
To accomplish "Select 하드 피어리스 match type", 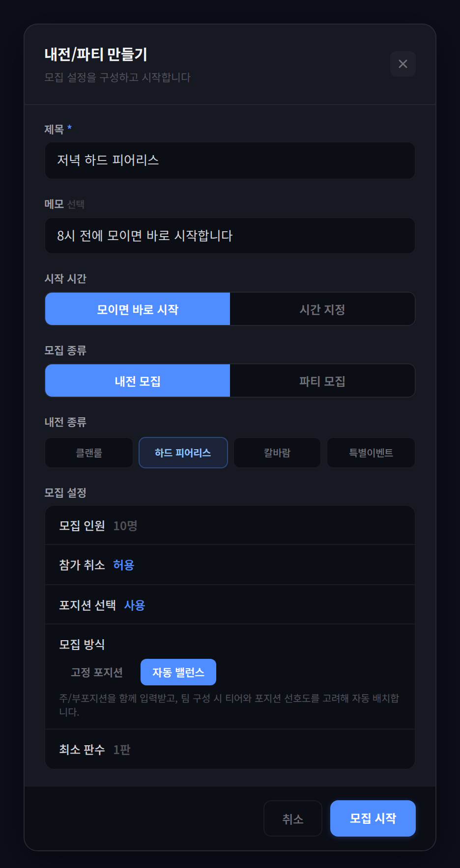I will click(x=183, y=453).
